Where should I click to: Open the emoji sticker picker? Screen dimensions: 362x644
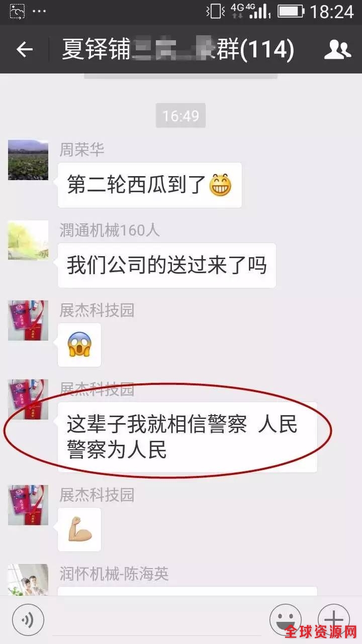click(x=285, y=619)
